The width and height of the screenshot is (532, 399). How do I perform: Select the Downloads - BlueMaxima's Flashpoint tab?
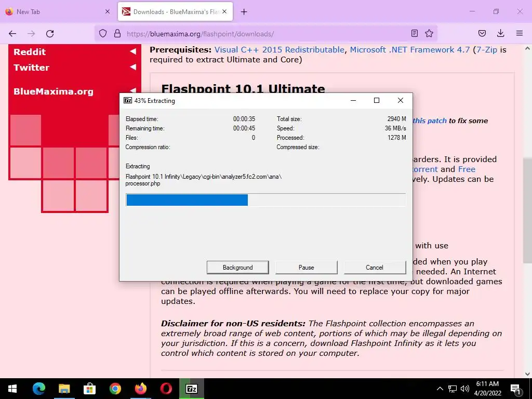(176, 11)
